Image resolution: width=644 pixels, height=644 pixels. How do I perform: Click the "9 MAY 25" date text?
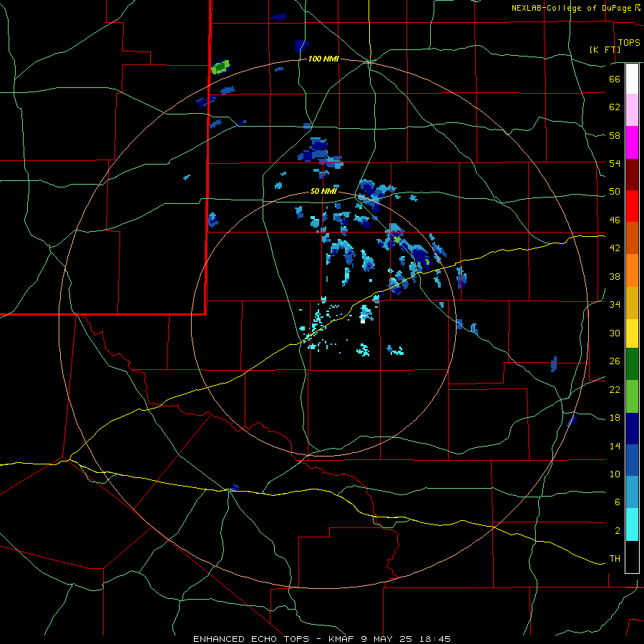point(388,639)
